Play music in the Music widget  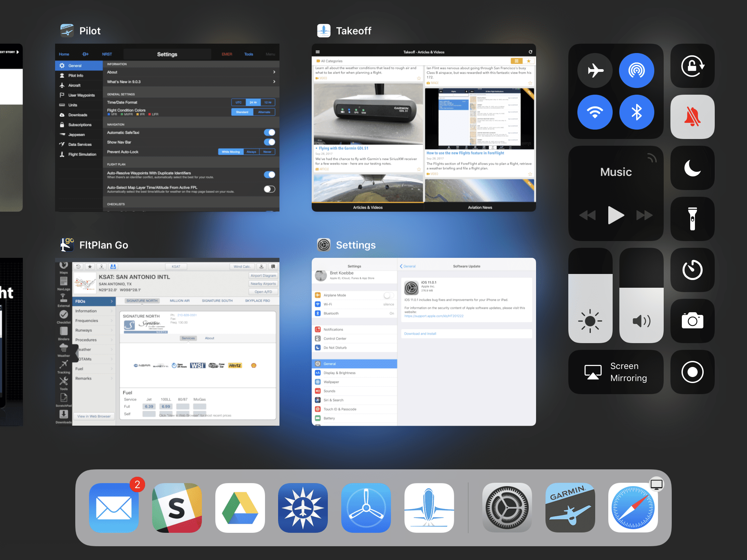tap(616, 215)
